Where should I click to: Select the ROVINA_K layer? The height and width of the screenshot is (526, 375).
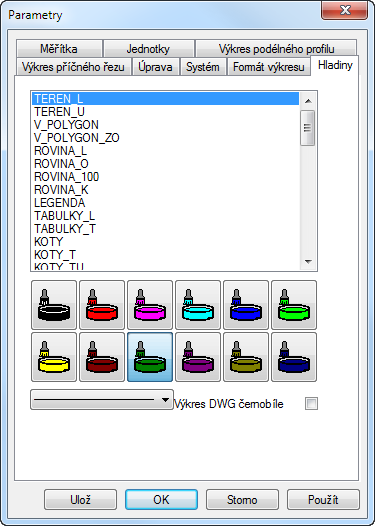click(x=165, y=190)
